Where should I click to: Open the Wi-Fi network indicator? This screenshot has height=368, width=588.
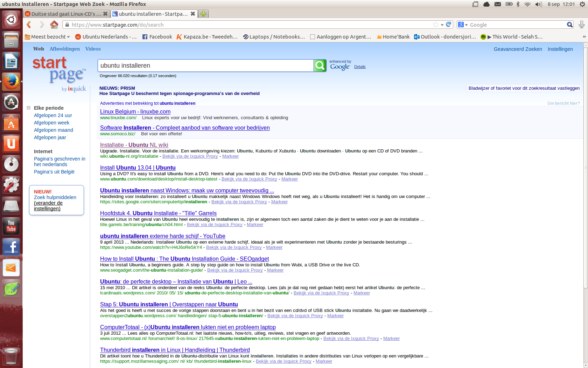(527, 4)
